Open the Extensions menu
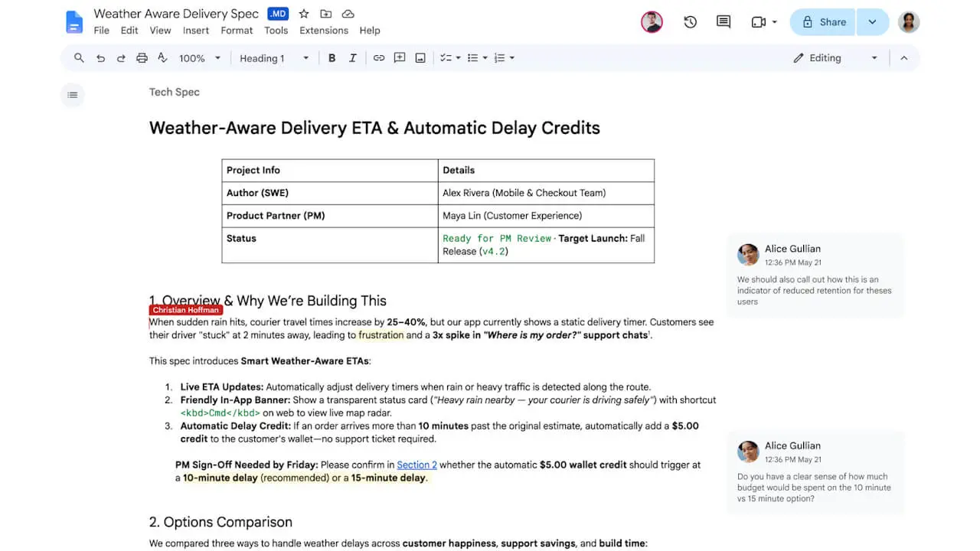 (324, 31)
